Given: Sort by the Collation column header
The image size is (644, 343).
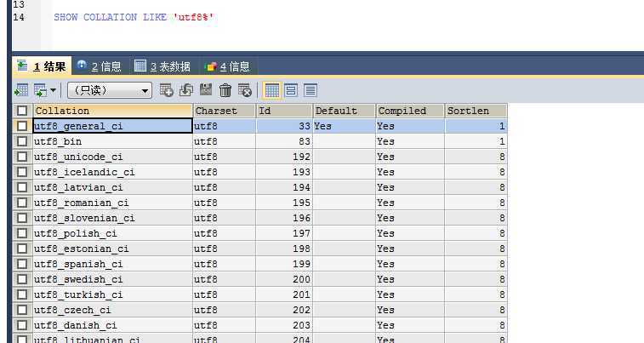Looking at the screenshot, I should [x=112, y=111].
